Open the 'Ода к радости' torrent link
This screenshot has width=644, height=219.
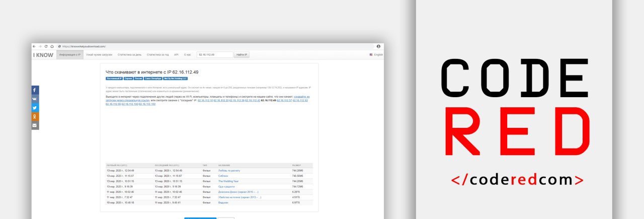[x=227, y=187]
